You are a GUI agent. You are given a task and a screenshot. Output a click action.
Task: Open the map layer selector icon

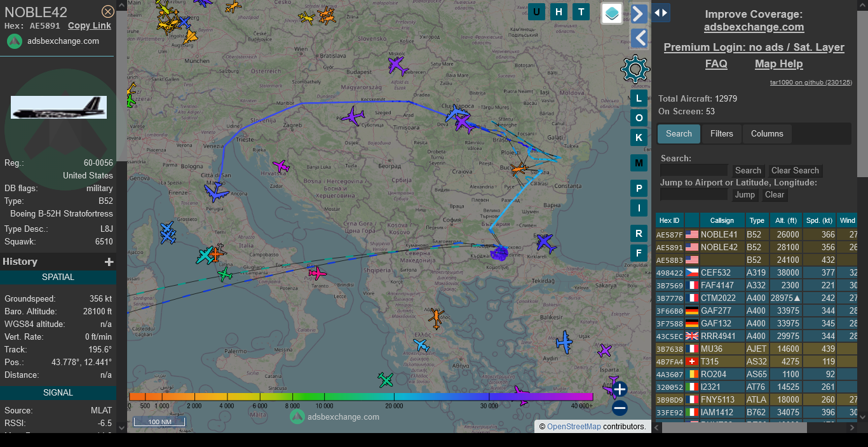point(612,13)
